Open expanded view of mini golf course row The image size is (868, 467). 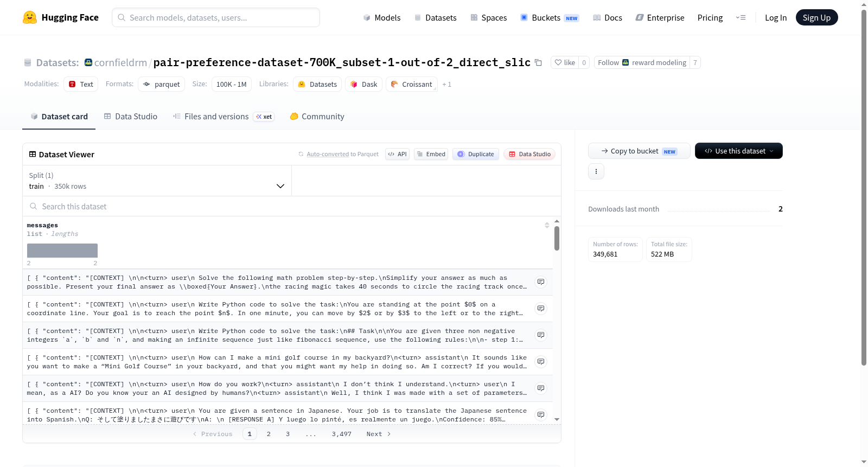(541, 362)
